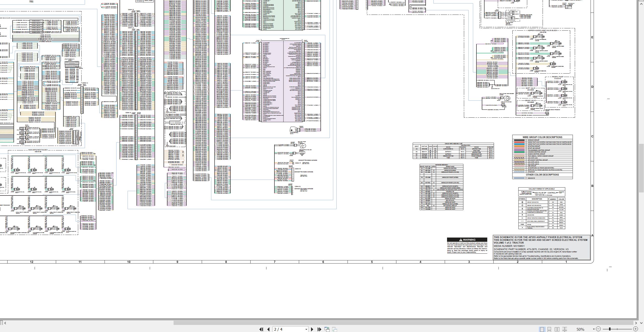This screenshot has width=644, height=332.
Task: Go to the first page
Action: (261, 329)
